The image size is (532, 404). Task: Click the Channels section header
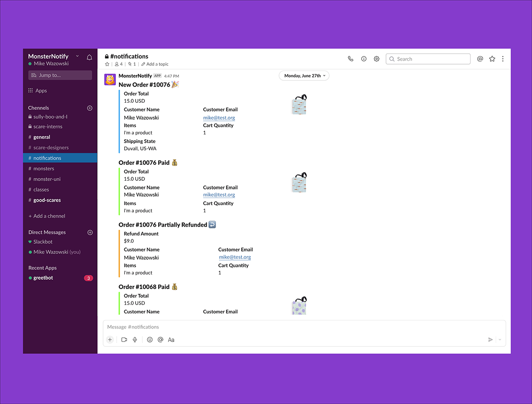click(x=39, y=108)
